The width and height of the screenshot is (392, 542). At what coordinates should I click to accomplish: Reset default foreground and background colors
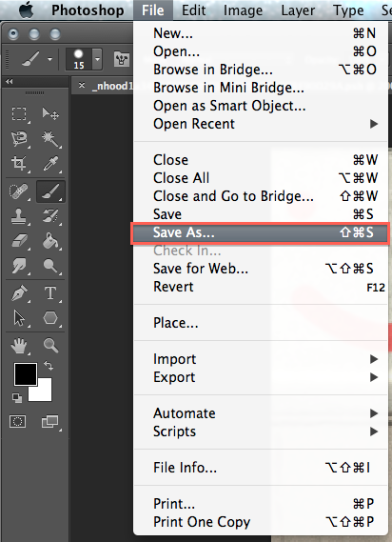pos(17,398)
